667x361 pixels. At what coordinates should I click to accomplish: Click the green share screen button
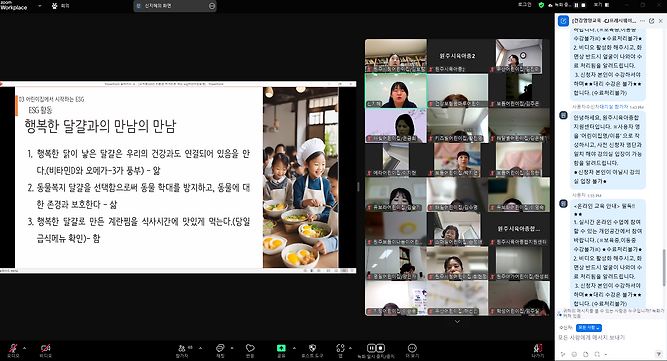coord(281,350)
